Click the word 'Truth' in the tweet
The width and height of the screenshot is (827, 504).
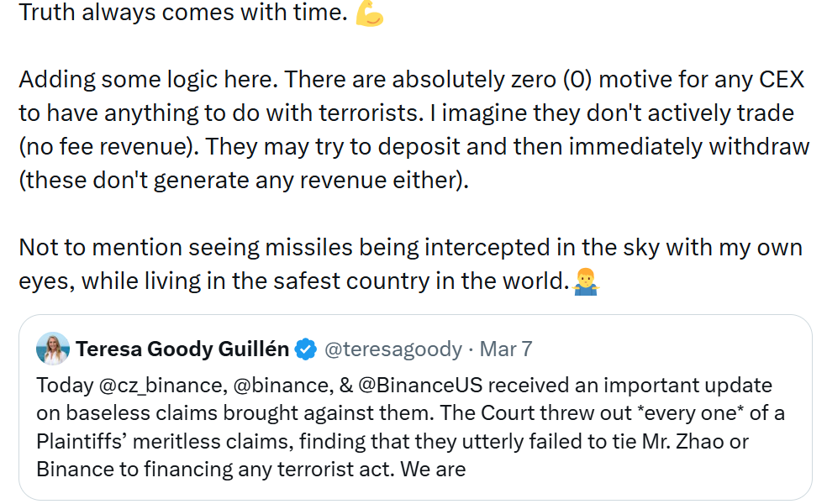click(x=43, y=13)
